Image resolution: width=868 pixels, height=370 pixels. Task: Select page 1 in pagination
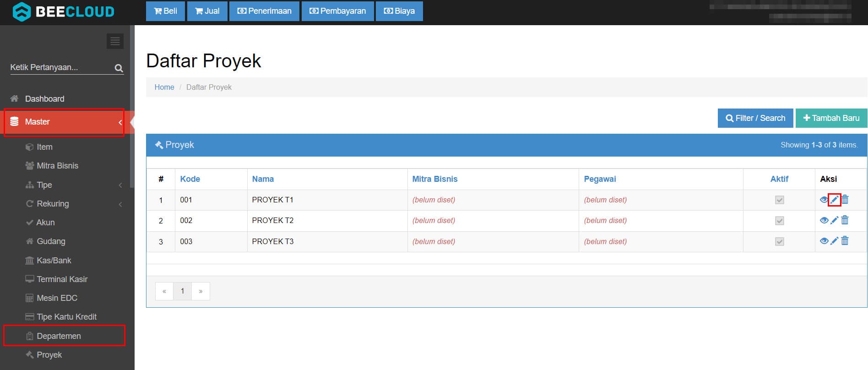[x=182, y=291]
